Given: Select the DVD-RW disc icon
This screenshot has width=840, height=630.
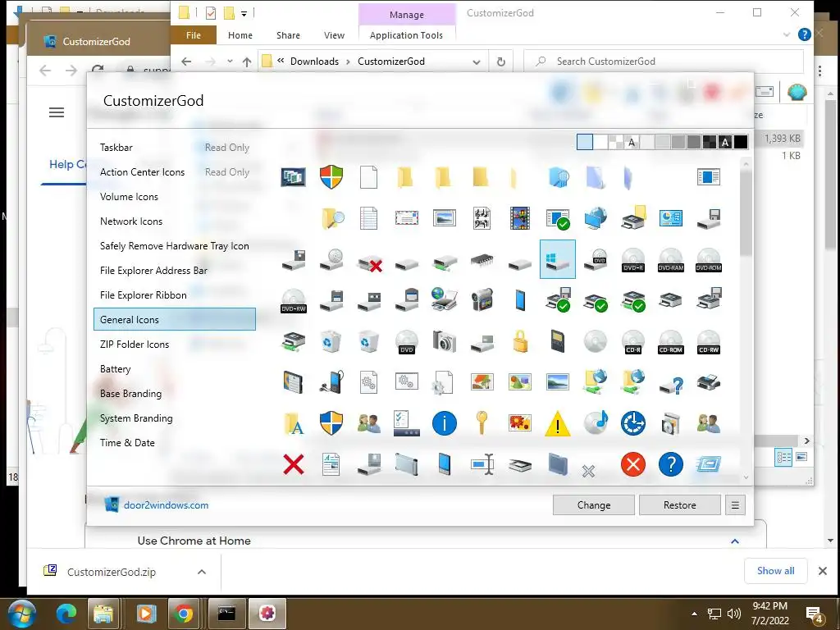Looking at the screenshot, I should pyautogui.click(x=294, y=300).
